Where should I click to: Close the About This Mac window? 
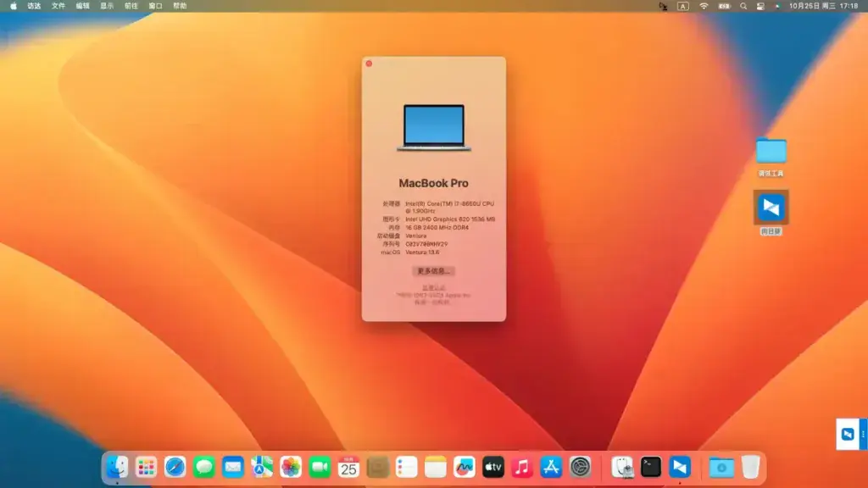pyautogui.click(x=370, y=64)
